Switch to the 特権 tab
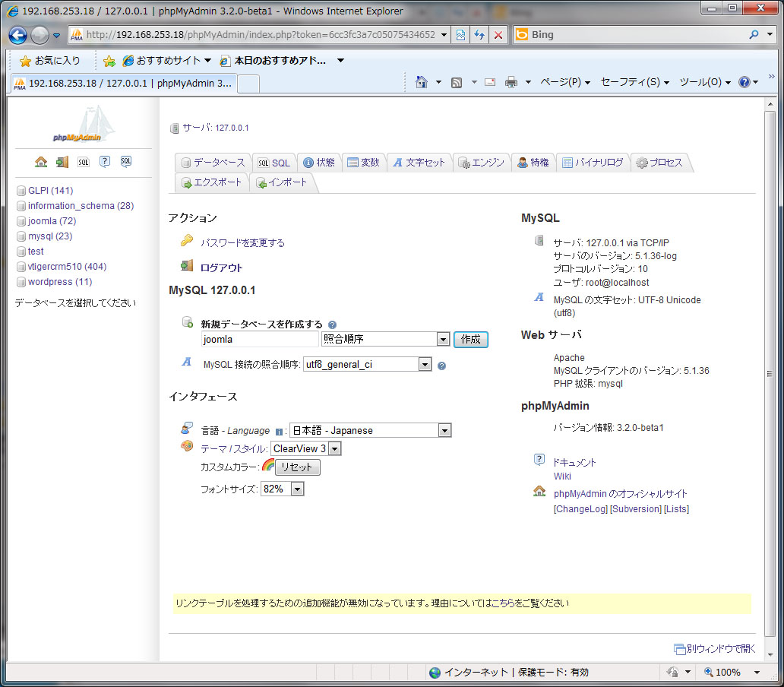 click(x=533, y=163)
